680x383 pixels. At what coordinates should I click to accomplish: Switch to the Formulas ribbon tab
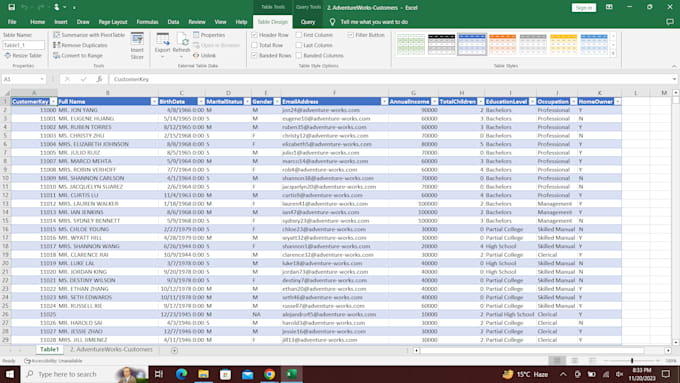click(147, 22)
